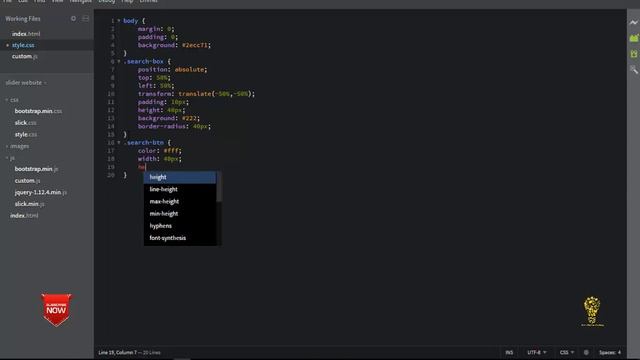This screenshot has width=640, height=360.
Task: Click the code hints list scrollbar
Action: tap(219, 187)
